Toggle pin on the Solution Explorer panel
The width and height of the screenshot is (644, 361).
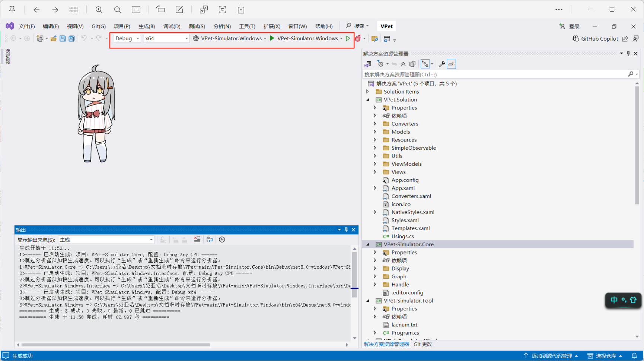click(628, 54)
